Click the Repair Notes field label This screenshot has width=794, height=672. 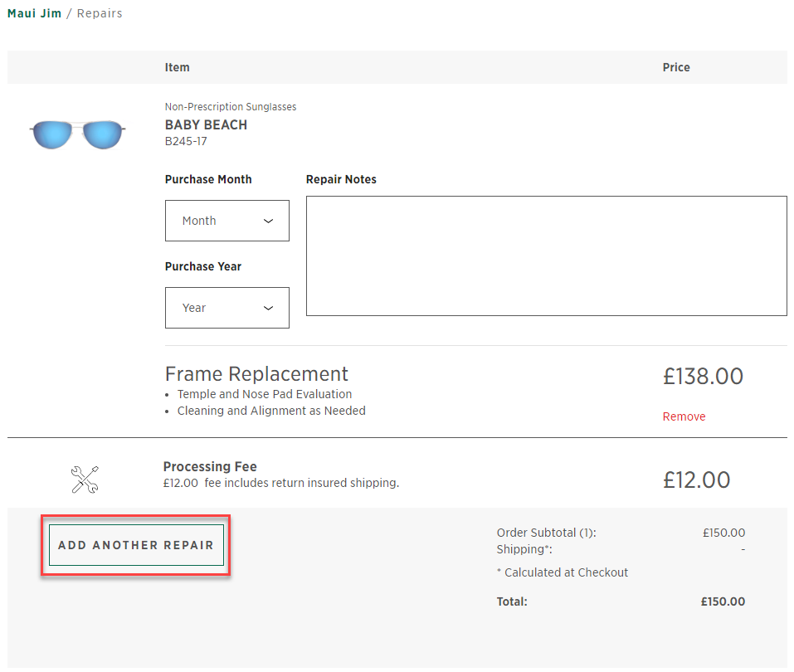(341, 179)
